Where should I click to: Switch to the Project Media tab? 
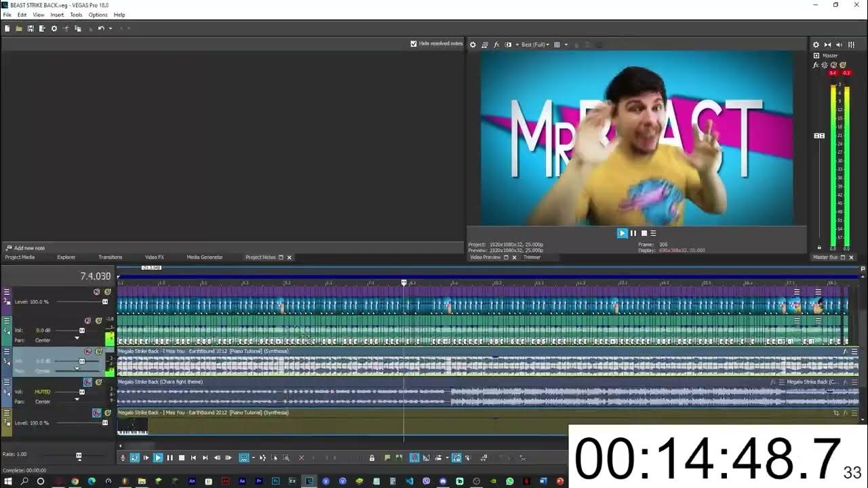[x=20, y=258]
